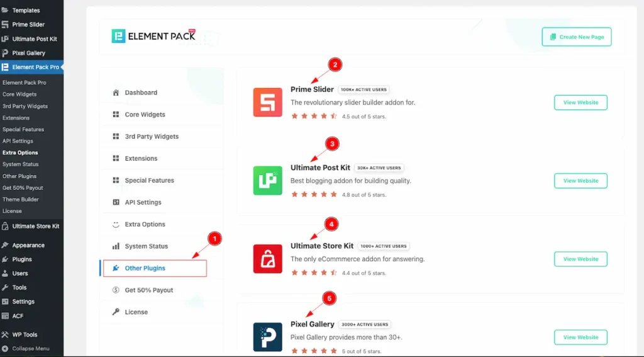Click the Pixel Gallery dark blue logo

tap(267, 337)
